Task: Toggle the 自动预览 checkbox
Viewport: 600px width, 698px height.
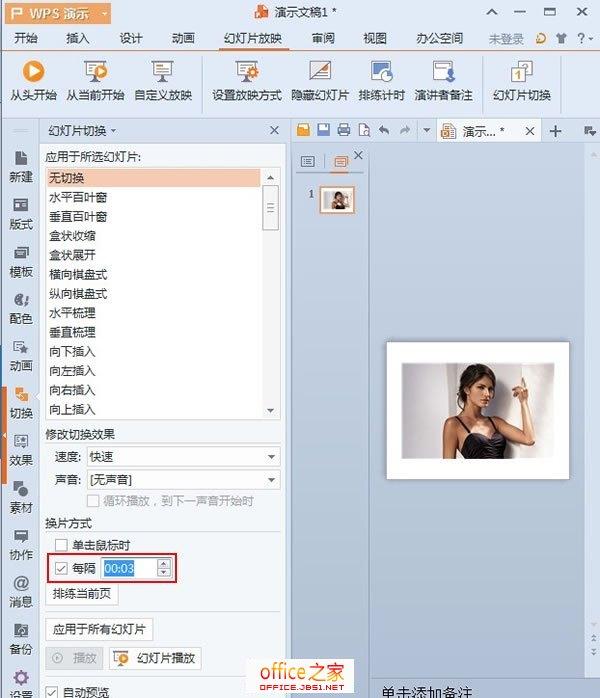Action: coord(53,691)
